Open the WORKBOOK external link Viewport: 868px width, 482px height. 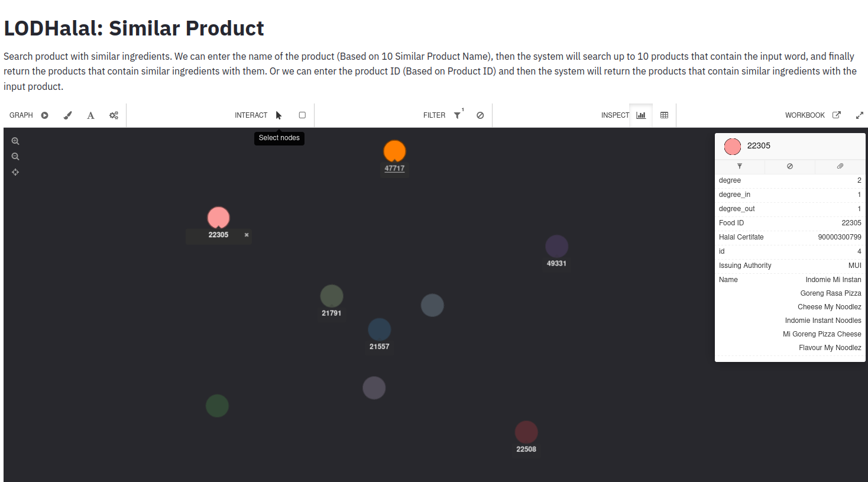[836, 115]
